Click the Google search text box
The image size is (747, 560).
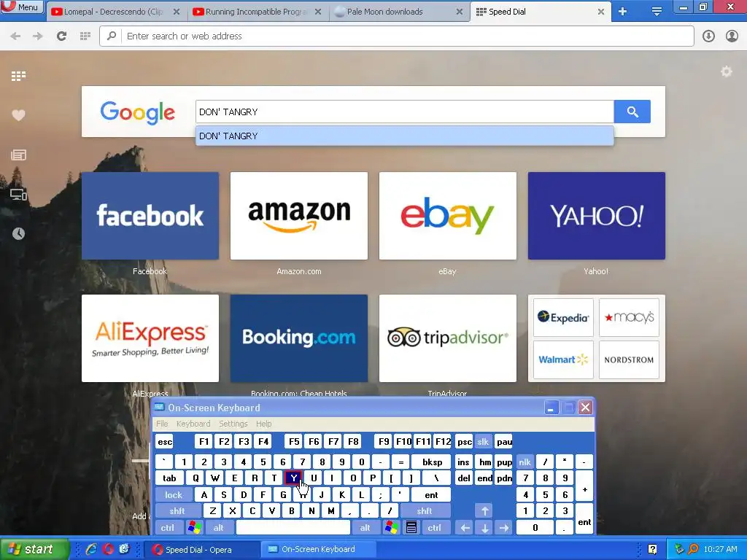click(x=404, y=112)
